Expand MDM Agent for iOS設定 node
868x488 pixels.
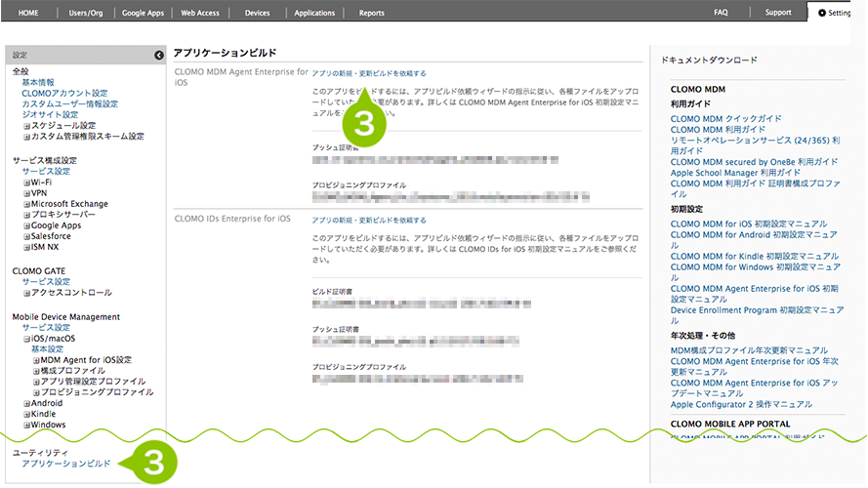[x=36, y=361]
